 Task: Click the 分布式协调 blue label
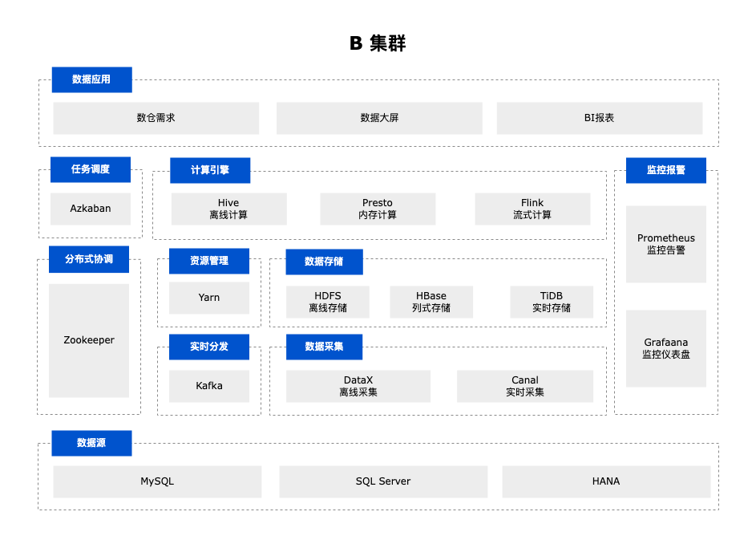tap(89, 259)
